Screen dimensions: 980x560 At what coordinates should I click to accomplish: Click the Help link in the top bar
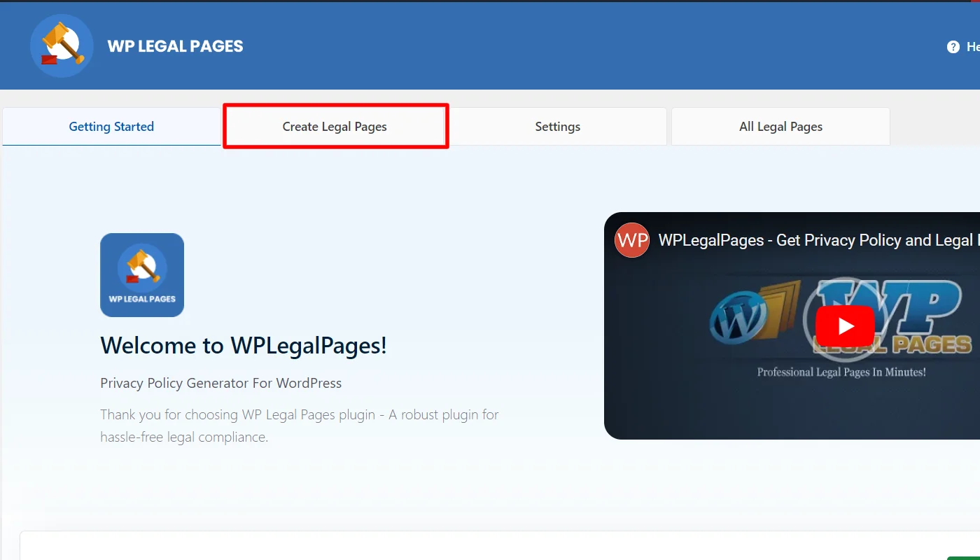(972, 47)
